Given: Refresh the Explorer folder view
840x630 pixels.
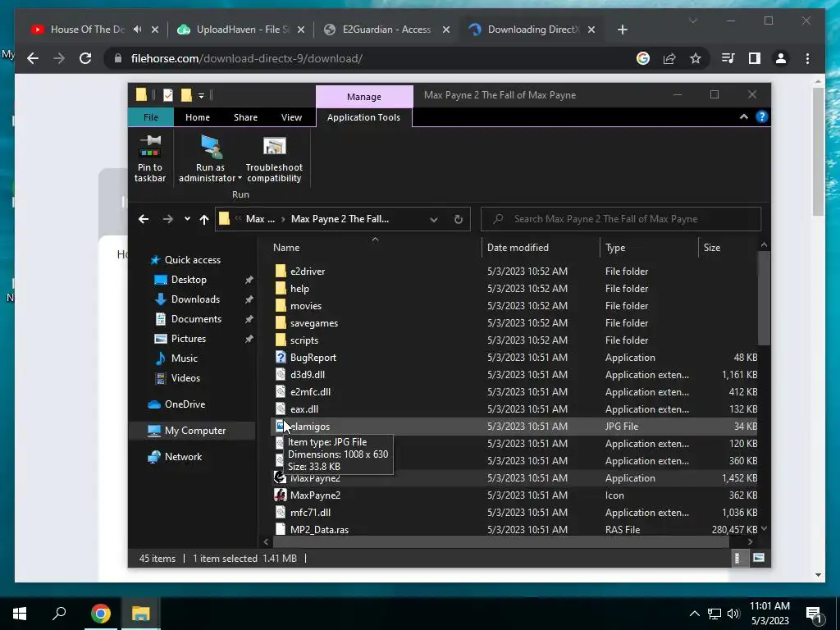Looking at the screenshot, I should [458, 219].
